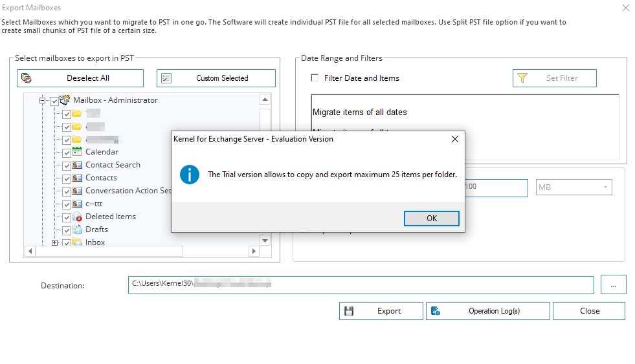Image resolution: width=635 pixels, height=364 pixels.
Task: Close the Export Mailboxes window
Action: (x=626, y=8)
